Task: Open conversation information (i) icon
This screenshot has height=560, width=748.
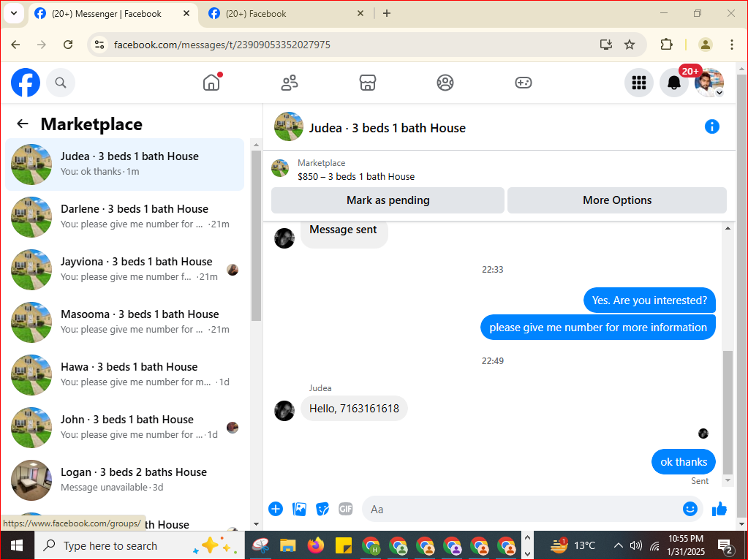Action: [711, 126]
